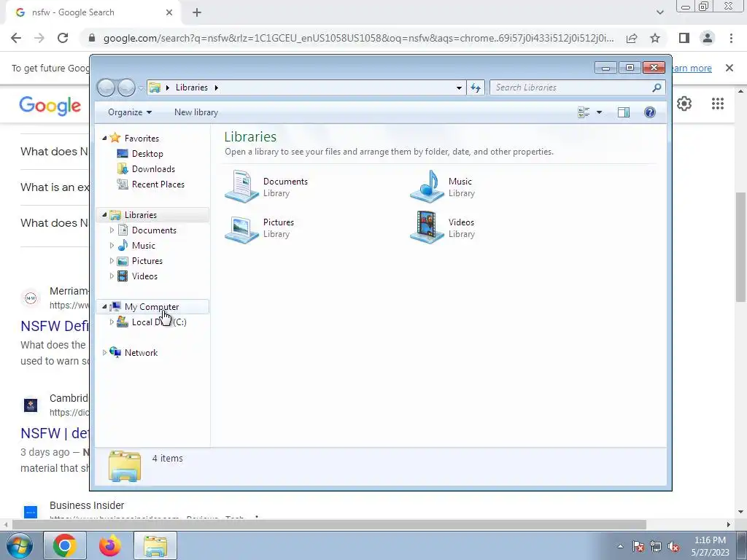Screen dimensions: 747x560
Task: Open view options dropdown arrow
Action: (x=600, y=112)
